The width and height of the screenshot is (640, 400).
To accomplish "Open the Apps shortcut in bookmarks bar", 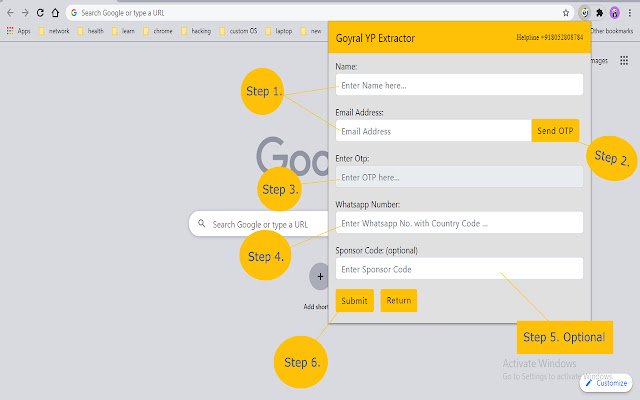I will pyautogui.click(x=18, y=31).
